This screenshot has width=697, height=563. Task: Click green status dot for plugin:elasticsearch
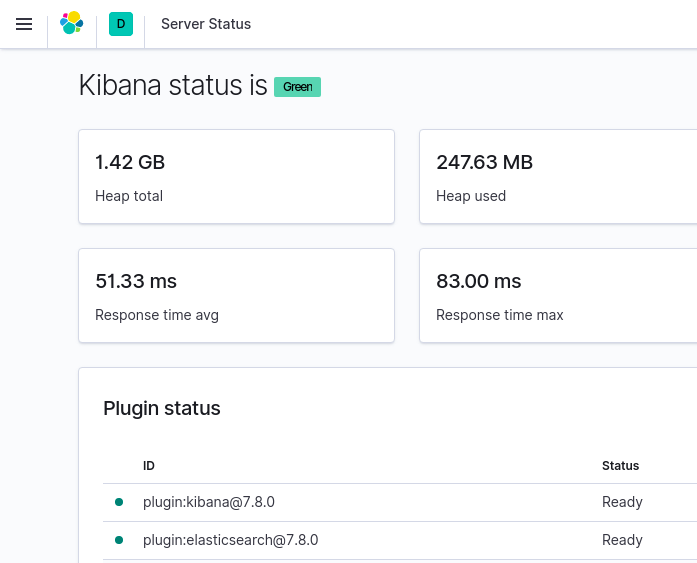point(119,540)
